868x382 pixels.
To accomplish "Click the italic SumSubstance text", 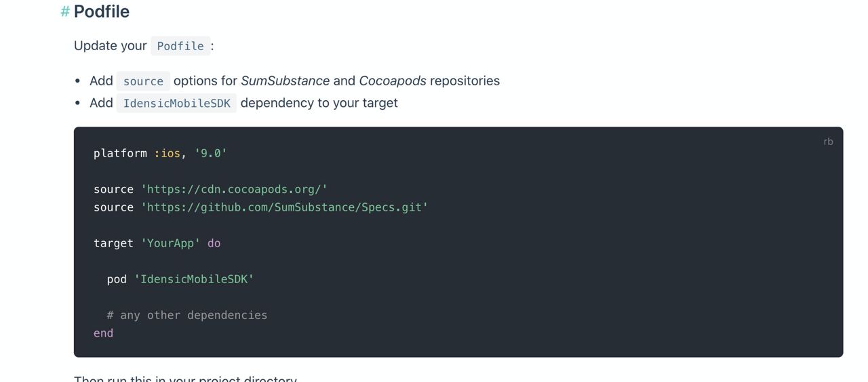I will pyautogui.click(x=285, y=81).
